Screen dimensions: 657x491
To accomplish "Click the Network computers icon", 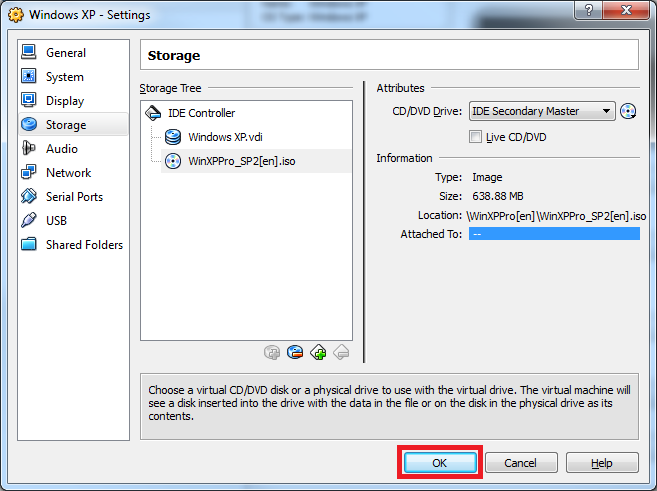I will click(x=29, y=172).
